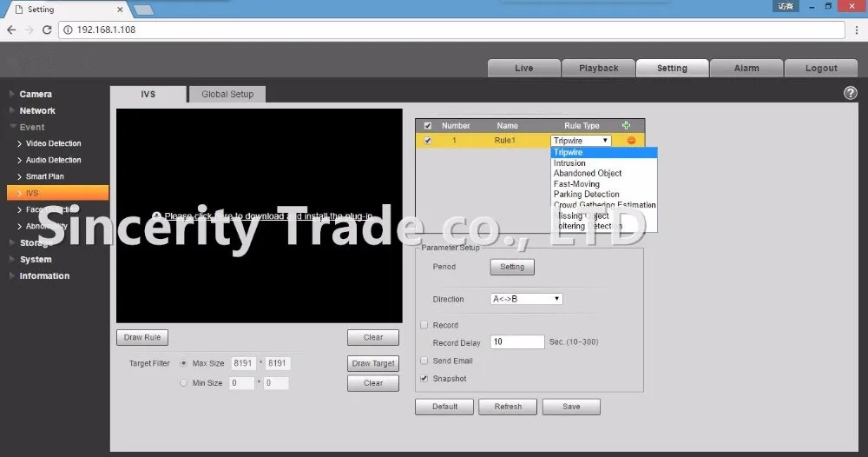Open Audio Detection in sidebar
This screenshot has width=868, height=457.
point(53,160)
